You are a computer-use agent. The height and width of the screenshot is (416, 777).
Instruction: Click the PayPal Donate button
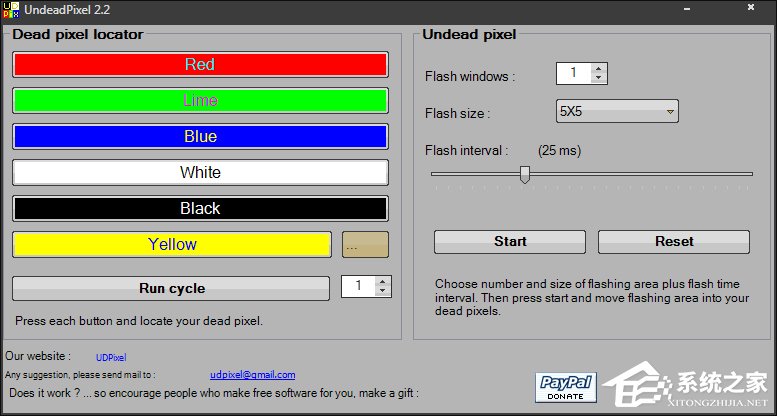[566, 387]
